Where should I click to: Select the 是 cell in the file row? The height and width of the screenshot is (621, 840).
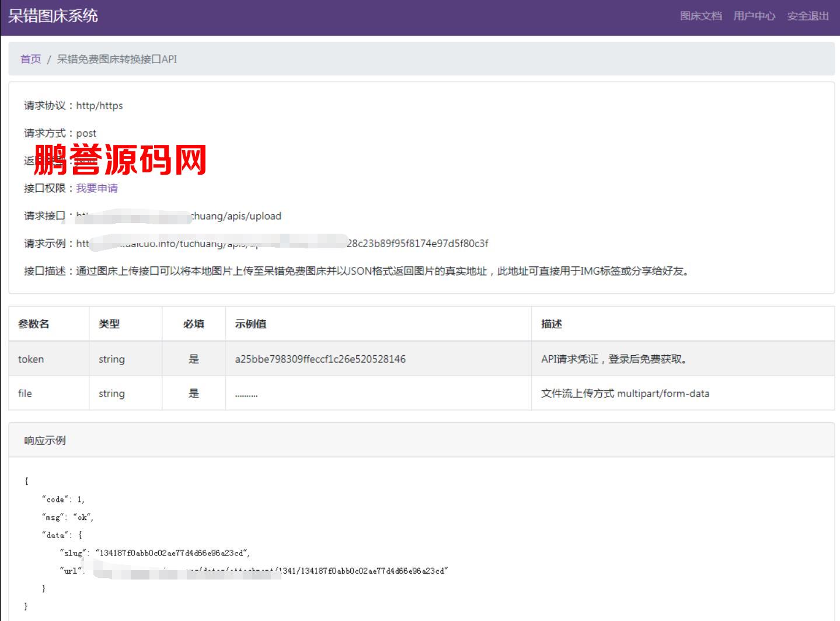194,393
